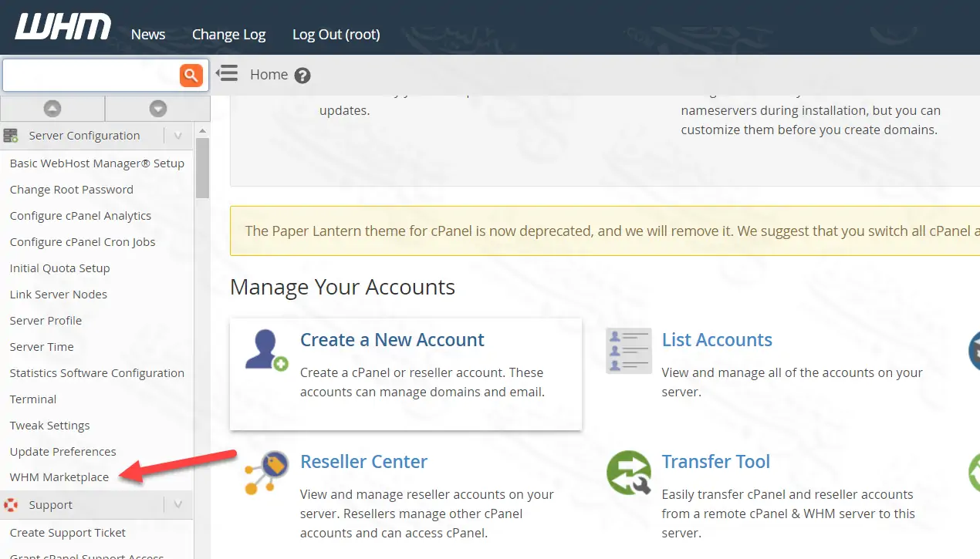This screenshot has height=559, width=980.
Task: Click the sidebar vertical scrollbar thumb
Action: click(202, 168)
